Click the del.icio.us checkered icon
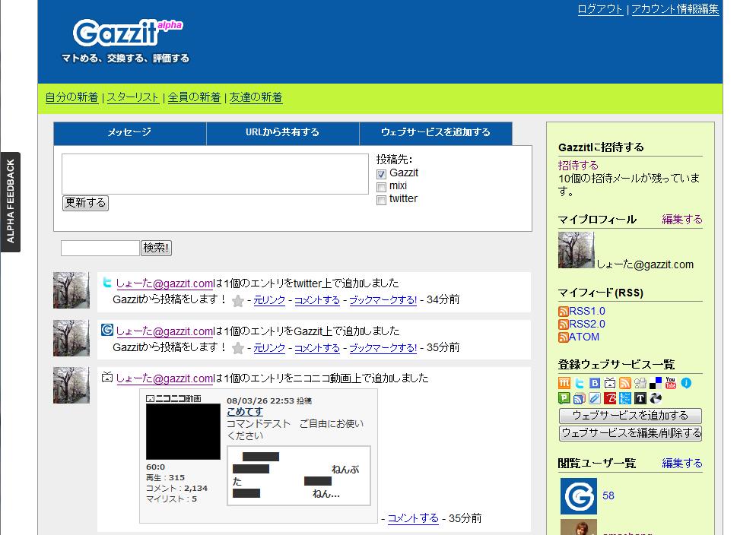 [x=656, y=383]
